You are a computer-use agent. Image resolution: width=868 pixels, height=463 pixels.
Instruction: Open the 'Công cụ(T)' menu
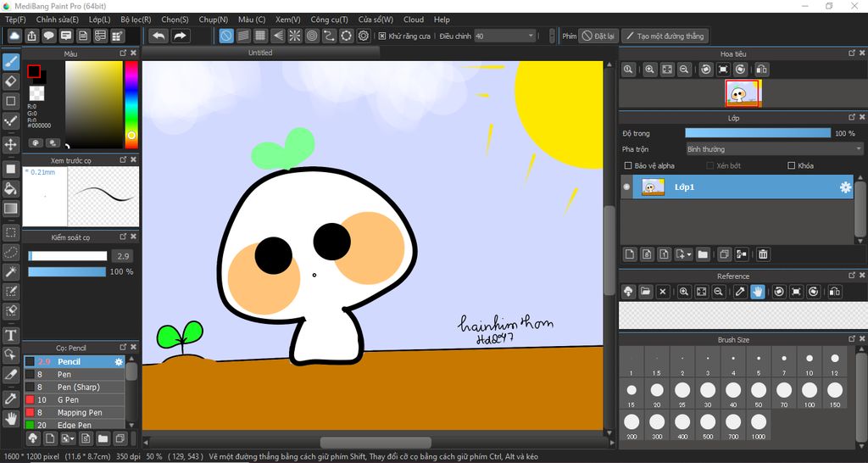point(329,20)
